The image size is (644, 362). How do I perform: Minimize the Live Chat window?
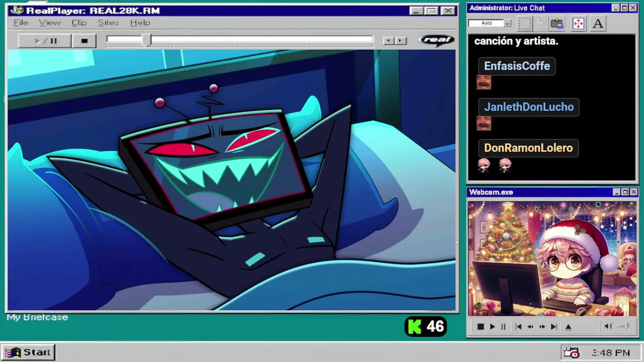pyautogui.click(x=616, y=8)
